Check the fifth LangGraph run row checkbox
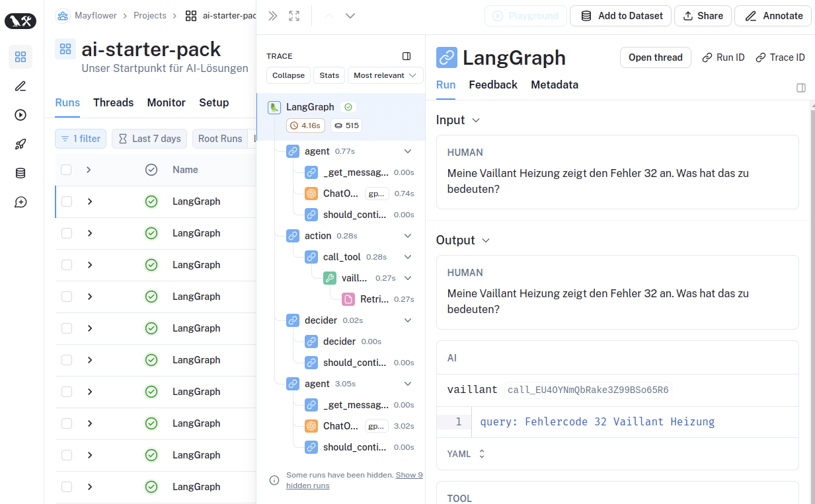 pyautogui.click(x=66, y=328)
